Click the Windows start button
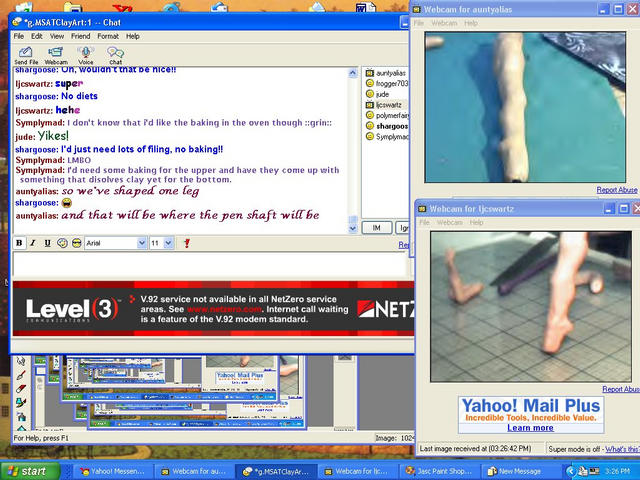This screenshot has height=480, width=640. (x=30, y=471)
